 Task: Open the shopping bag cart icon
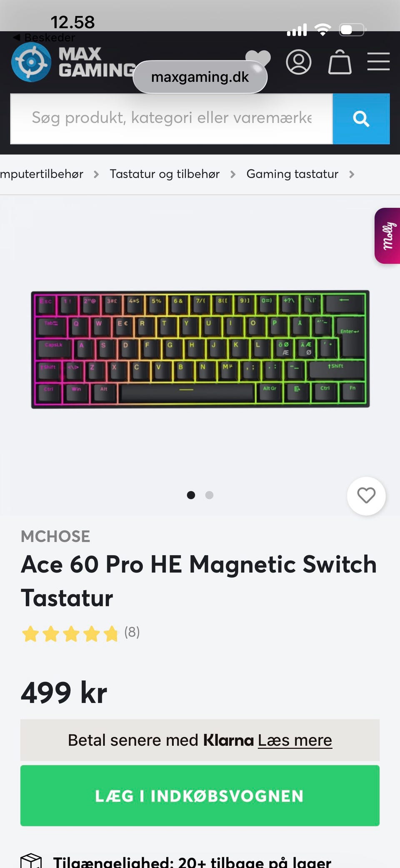(x=340, y=62)
